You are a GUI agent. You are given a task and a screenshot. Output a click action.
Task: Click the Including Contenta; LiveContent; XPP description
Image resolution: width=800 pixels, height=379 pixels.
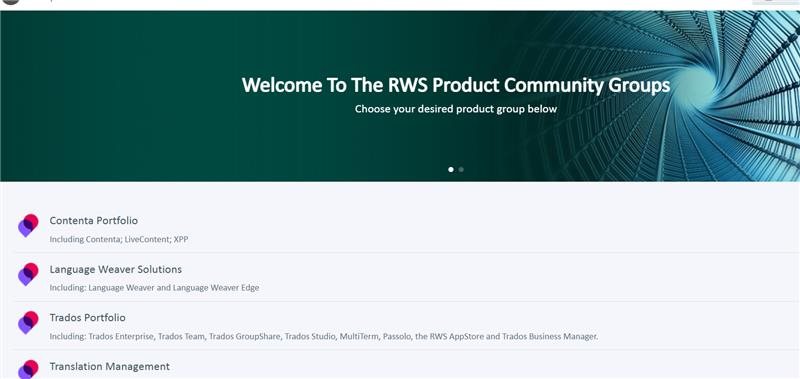point(119,239)
